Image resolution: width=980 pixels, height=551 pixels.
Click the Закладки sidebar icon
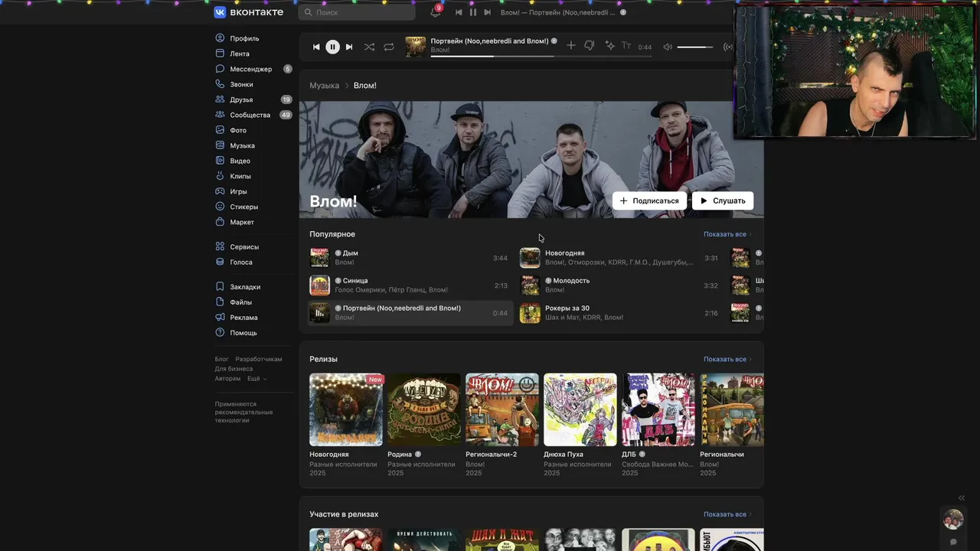220,287
